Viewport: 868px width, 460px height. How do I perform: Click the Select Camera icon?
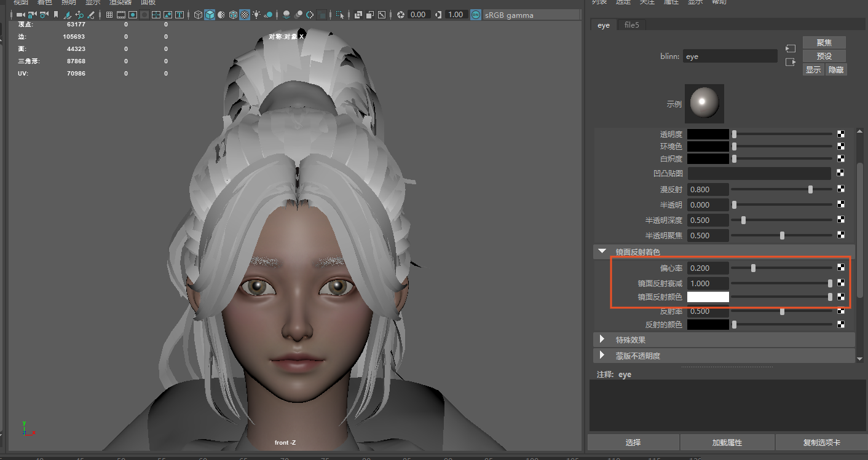[20, 15]
